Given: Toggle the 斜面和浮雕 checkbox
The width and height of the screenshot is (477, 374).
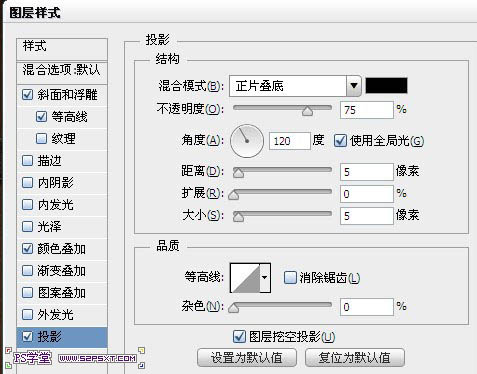Looking at the screenshot, I should click(x=27, y=95).
